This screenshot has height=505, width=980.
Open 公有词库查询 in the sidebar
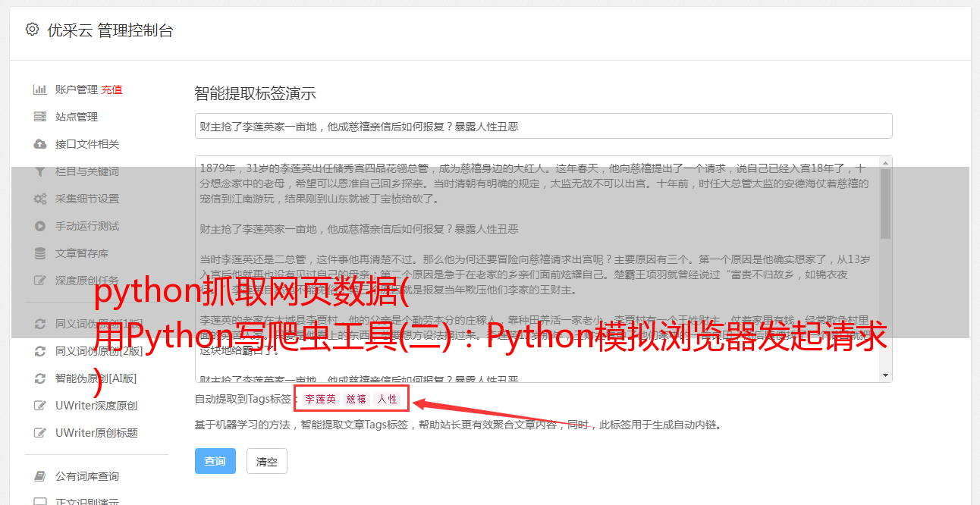87,476
